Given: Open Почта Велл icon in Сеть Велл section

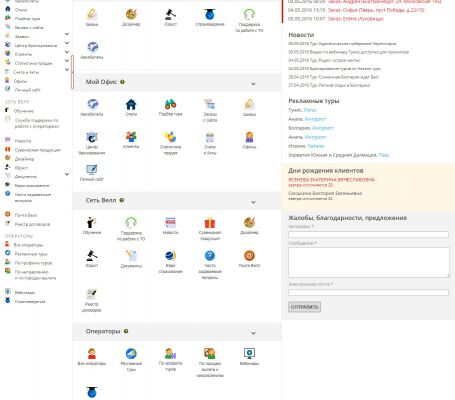Looking at the screenshot, I should [x=249, y=256].
